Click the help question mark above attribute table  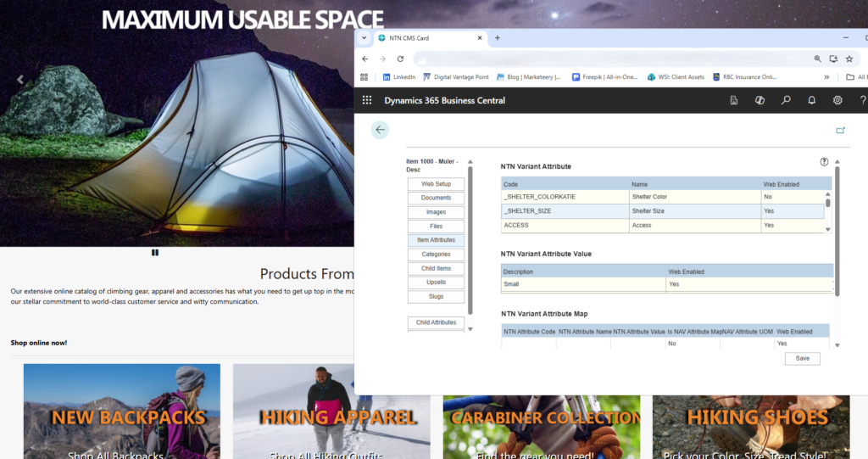click(x=824, y=162)
